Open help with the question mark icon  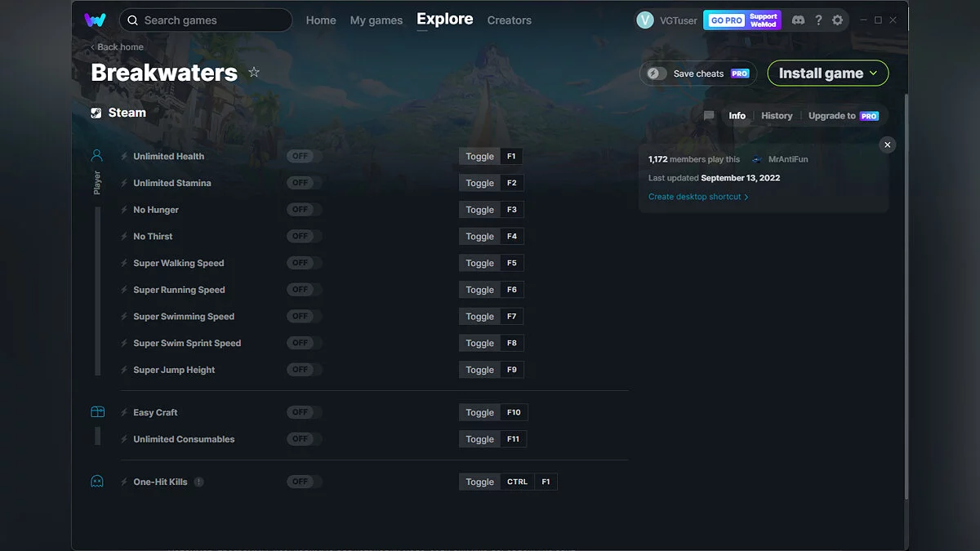tap(818, 20)
